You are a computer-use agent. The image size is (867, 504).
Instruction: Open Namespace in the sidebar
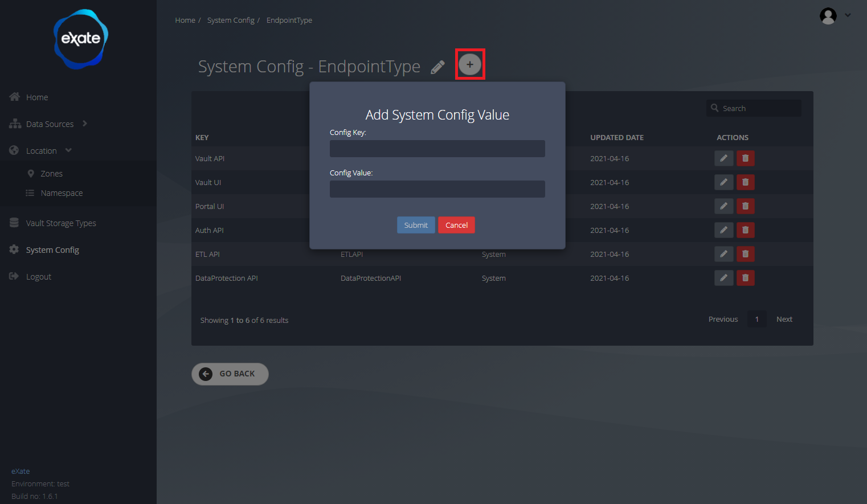(62, 193)
